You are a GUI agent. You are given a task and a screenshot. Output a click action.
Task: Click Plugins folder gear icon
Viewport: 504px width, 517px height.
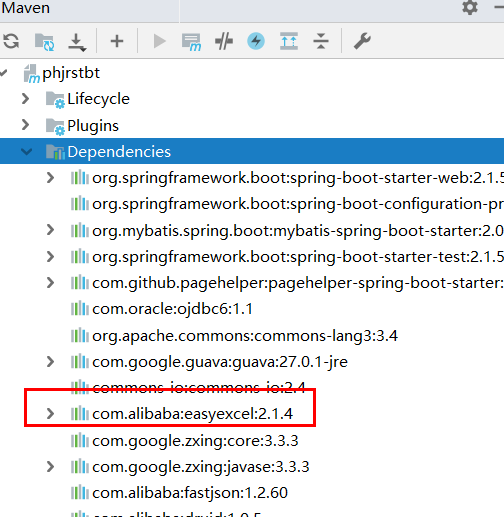[55, 126]
